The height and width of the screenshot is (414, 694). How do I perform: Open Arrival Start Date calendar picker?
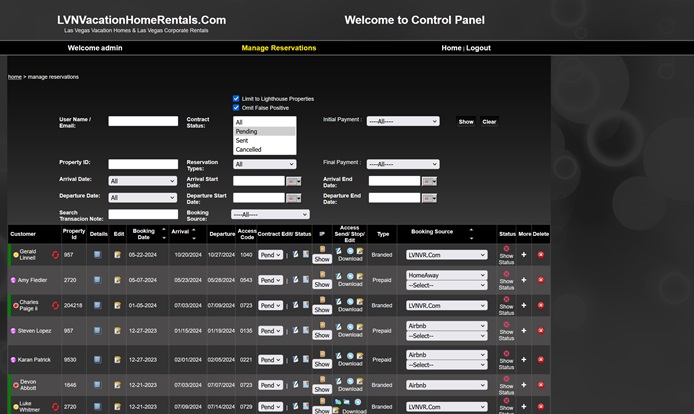coord(293,181)
